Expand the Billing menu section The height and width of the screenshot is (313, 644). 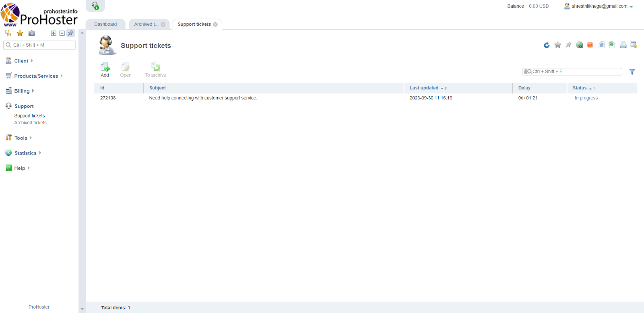click(22, 91)
